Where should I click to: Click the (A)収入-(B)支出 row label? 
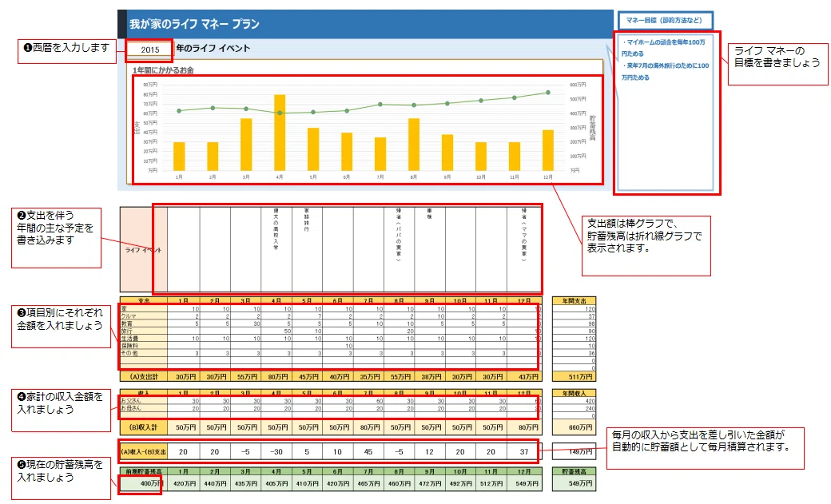(x=144, y=452)
